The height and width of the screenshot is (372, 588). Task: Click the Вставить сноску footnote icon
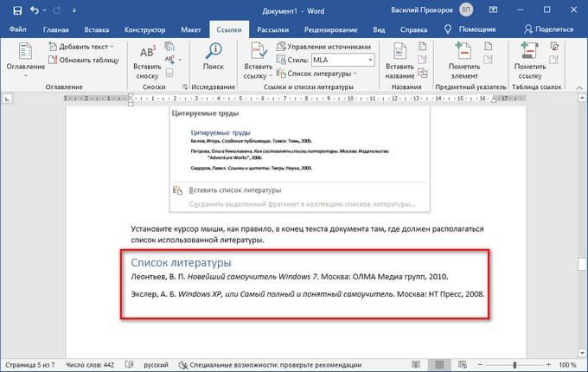tap(147, 52)
